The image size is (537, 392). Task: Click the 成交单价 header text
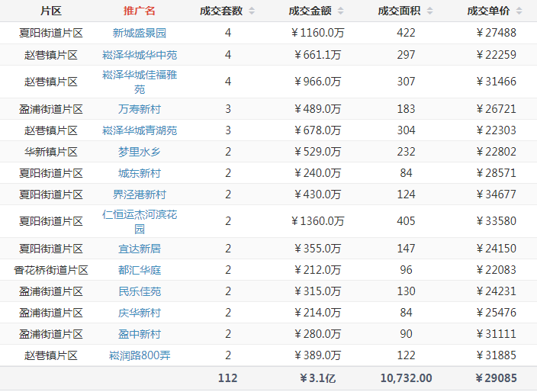point(489,11)
